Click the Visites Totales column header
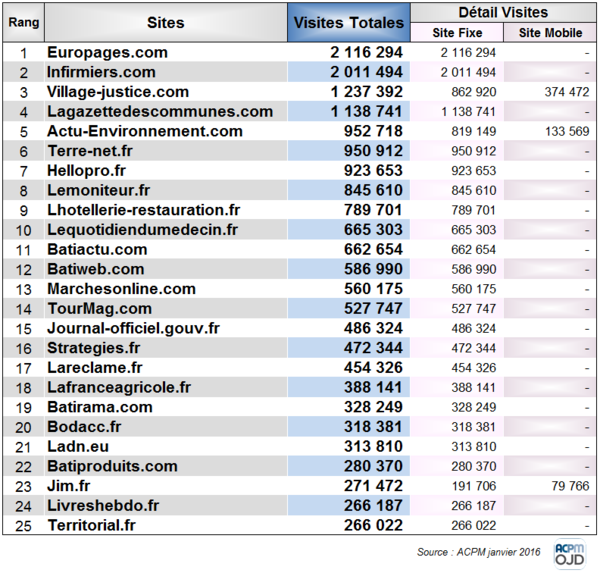This screenshot has height=573, width=600. coord(349,23)
